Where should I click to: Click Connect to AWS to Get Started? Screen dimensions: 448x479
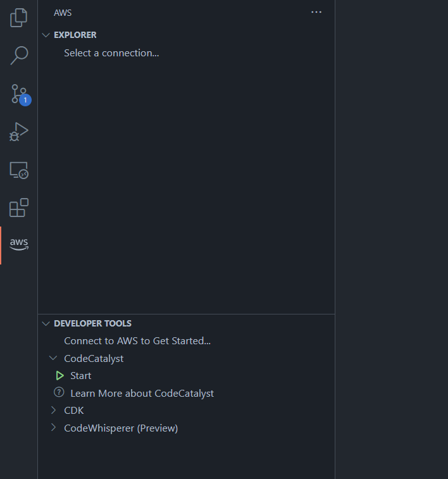click(137, 341)
